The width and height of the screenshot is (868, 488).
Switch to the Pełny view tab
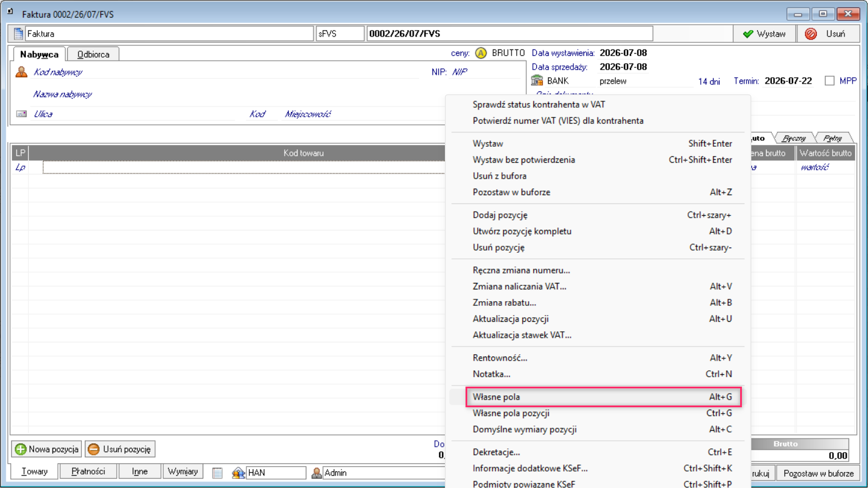[x=833, y=138]
